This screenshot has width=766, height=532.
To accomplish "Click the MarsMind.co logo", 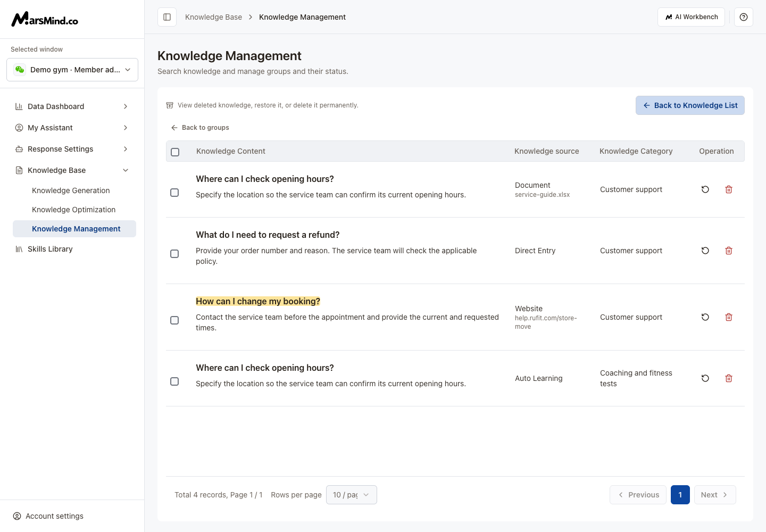I will point(45,19).
